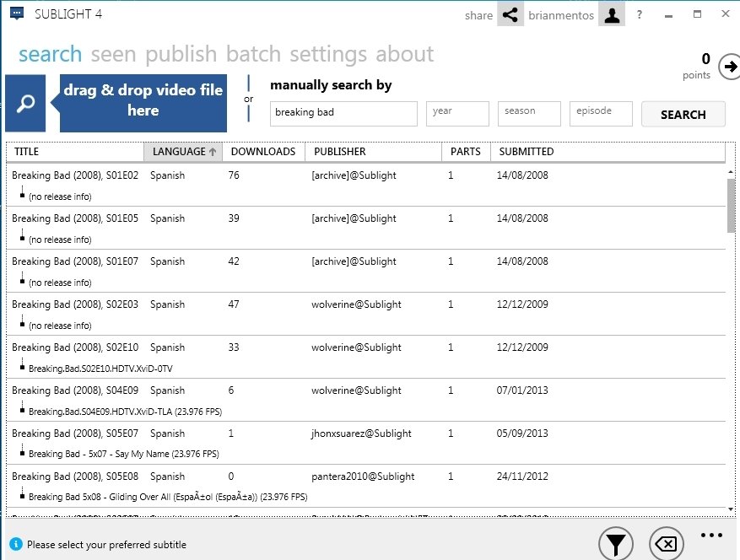
Task: Focus the title field containing breaking bad
Action: point(343,114)
